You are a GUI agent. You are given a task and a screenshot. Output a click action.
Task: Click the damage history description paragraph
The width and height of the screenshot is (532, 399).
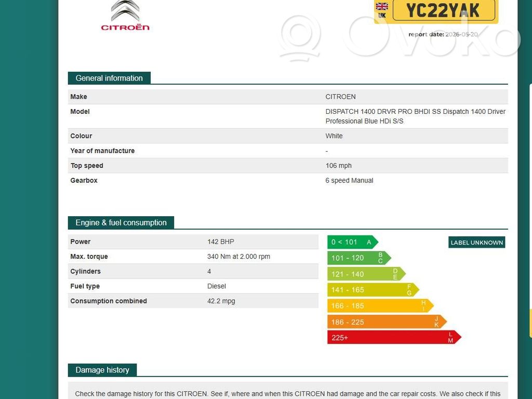[288, 394]
